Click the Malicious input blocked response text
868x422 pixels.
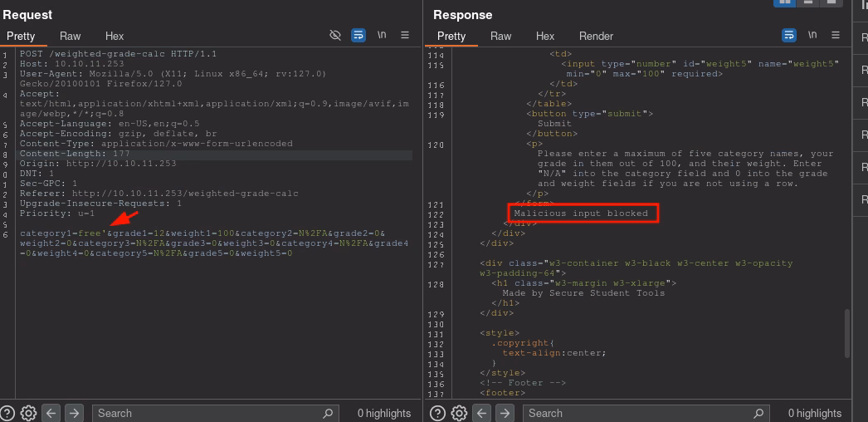[581, 213]
